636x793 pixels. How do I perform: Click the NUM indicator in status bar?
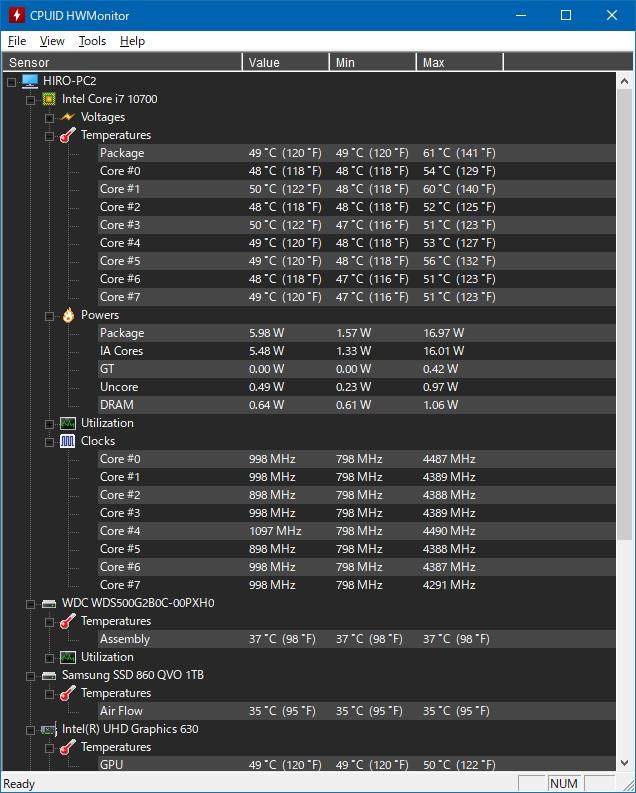[x=564, y=784]
